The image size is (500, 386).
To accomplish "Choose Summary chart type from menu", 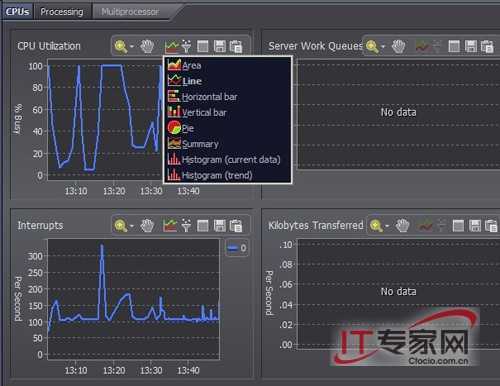I will [x=228, y=144].
